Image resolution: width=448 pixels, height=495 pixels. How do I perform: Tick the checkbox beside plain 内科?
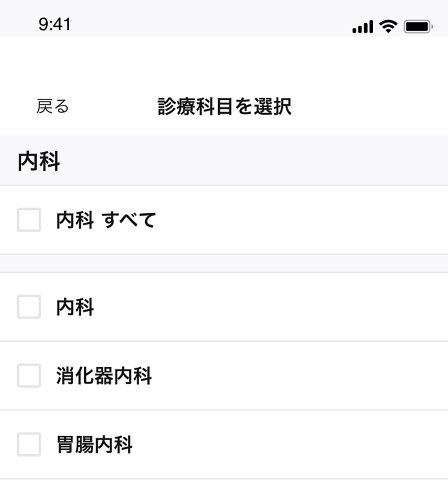click(29, 306)
